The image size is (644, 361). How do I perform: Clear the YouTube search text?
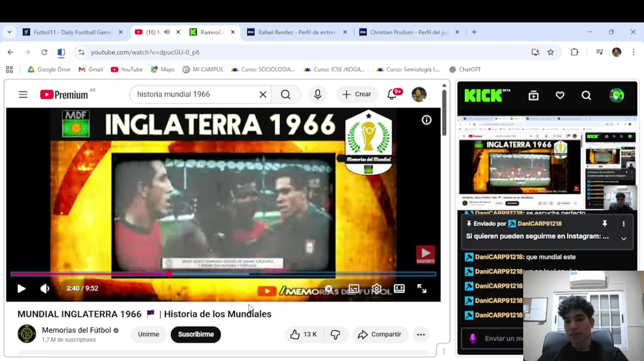point(263,94)
